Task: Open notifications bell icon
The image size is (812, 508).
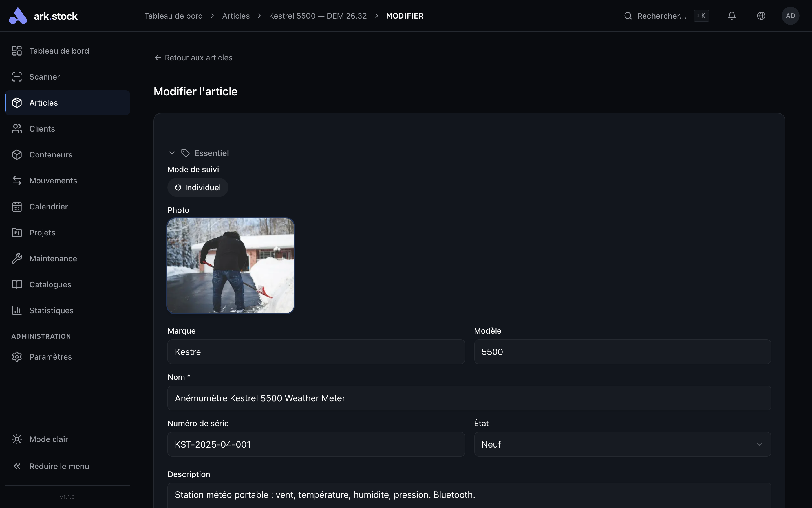Action: point(732,16)
